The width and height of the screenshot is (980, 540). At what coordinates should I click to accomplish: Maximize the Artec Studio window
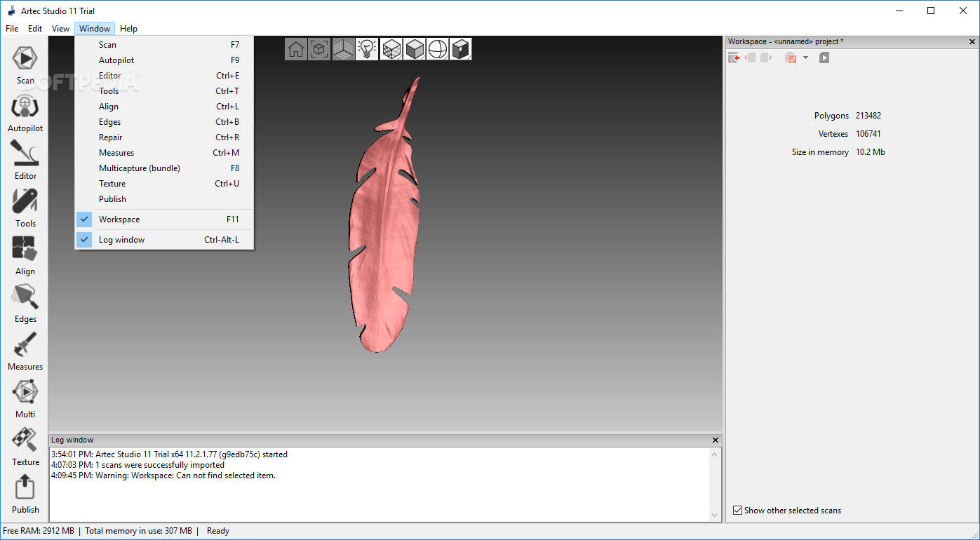tap(931, 11)
